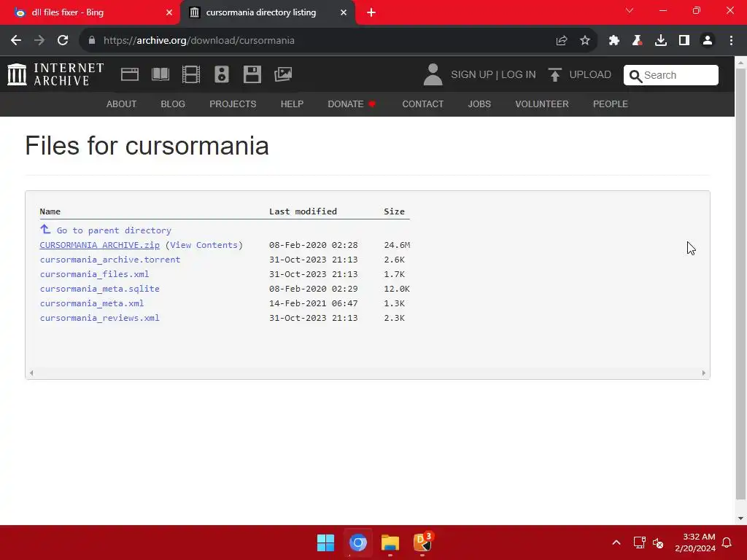Open the software floppy disk icon
Viewport: 747px width, 560px height.
coord(252,74)
